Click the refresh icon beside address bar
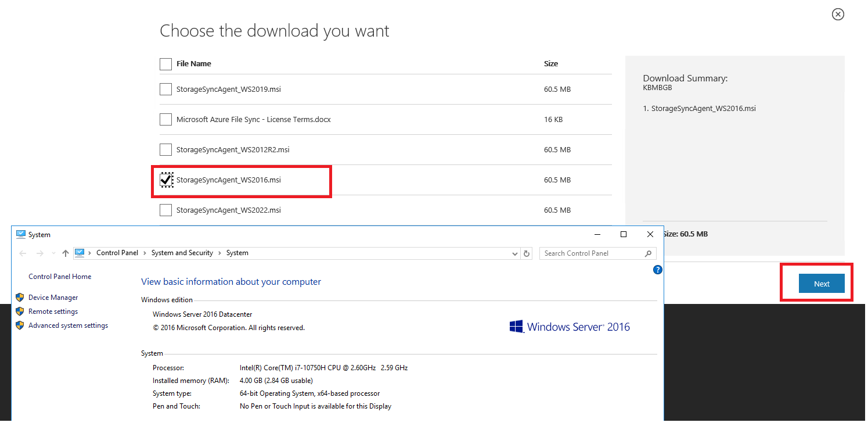The image size is (868, 426). [x=527, y=253]
